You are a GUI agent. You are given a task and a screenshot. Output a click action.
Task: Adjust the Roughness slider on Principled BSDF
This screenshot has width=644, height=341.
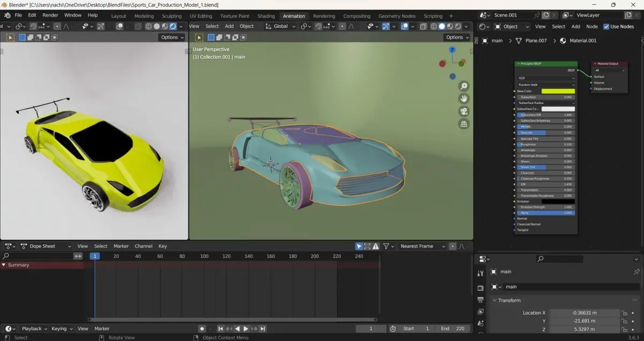[x=546, y=144]
